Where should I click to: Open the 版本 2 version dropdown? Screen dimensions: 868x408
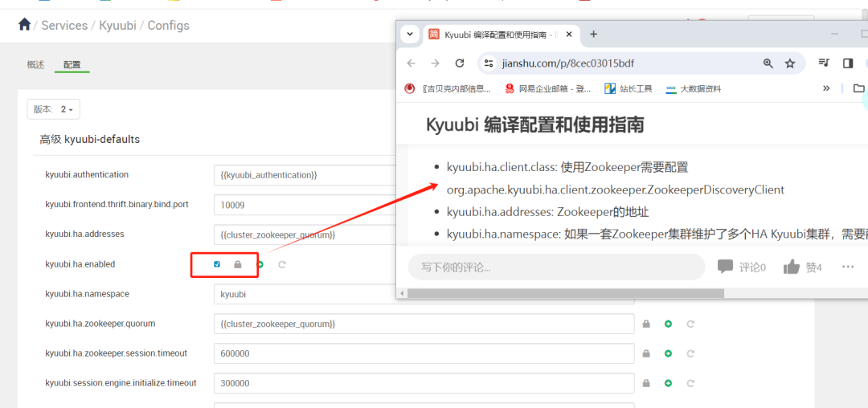(x=54, y=109)
